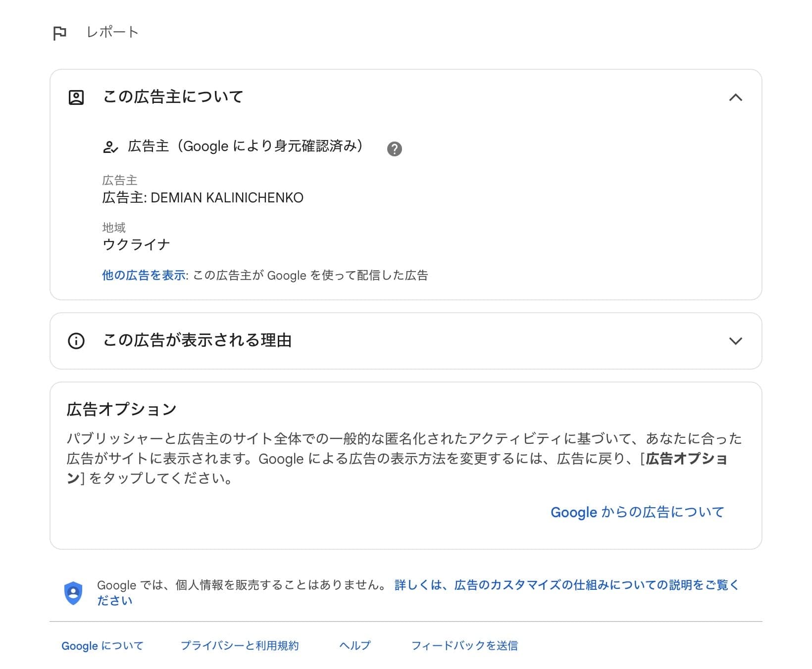The image size is (812, 669).
Task: Select the この広告主について heading
Action: click(173, 96)
